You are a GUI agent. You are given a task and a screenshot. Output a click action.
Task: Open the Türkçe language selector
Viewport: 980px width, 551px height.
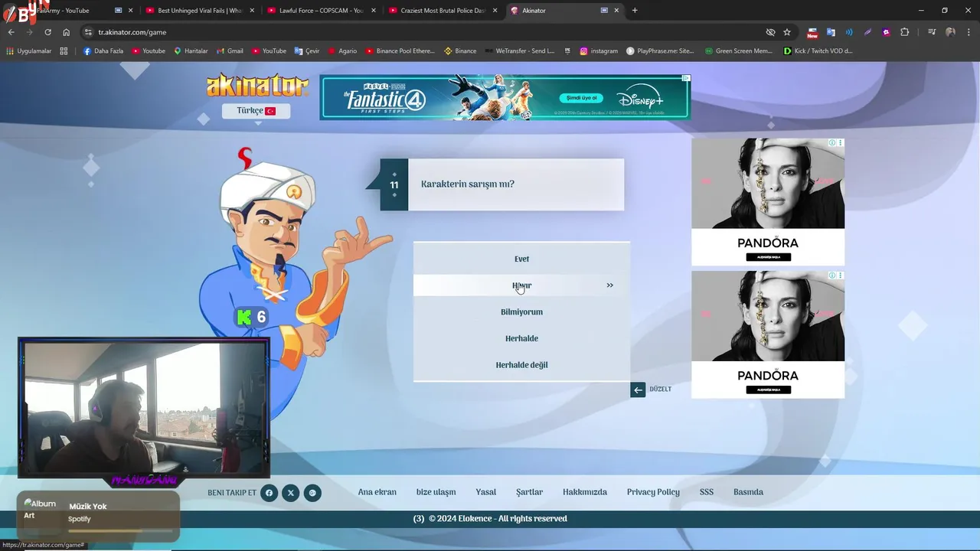(x=256, y=111)
